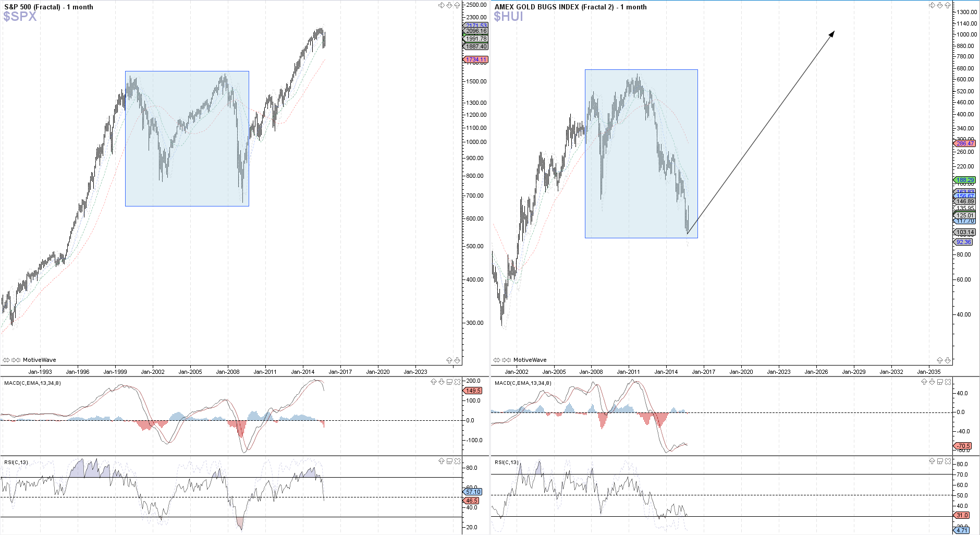Viewport: 980px width, 535px height.
Task: Move the S&P RSI panel up
Action: pyautogui.click(x=442, y=461)
